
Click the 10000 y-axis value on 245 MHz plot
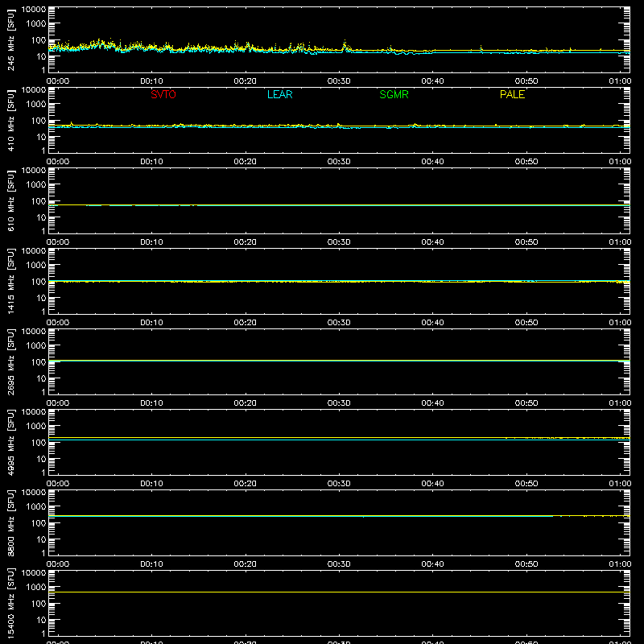34,10
